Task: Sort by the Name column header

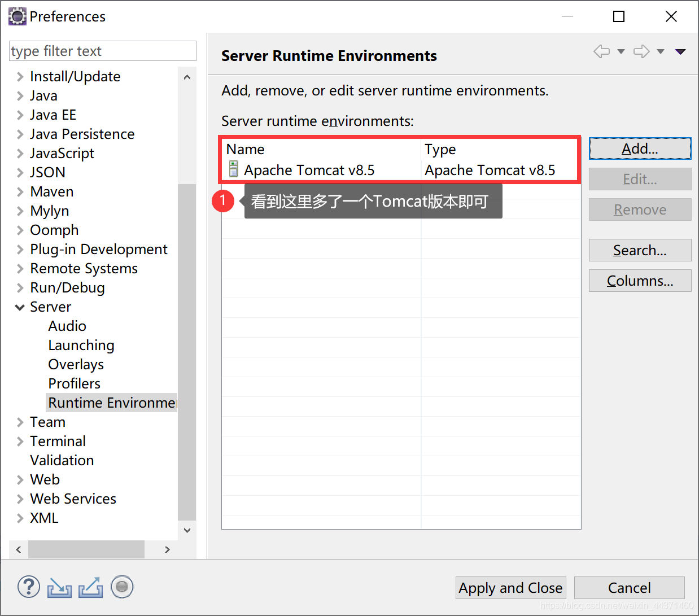Action: click(x=321, y=150)
